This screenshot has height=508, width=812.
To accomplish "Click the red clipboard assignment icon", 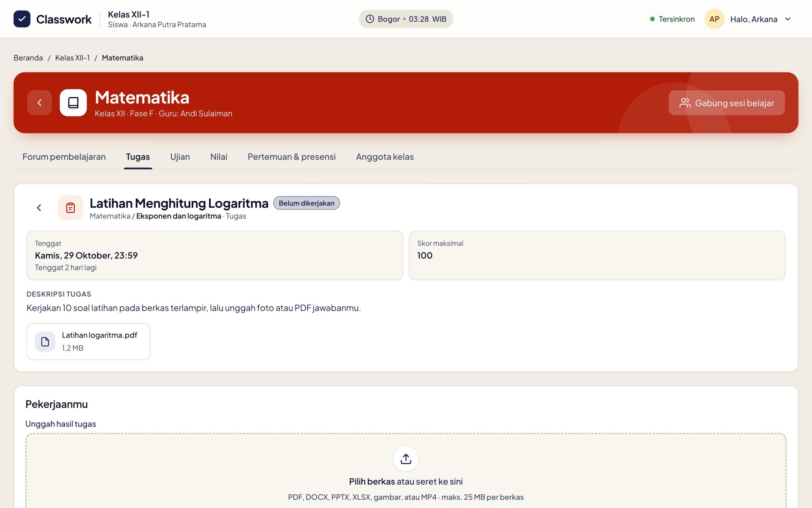I will click(70, 208).
